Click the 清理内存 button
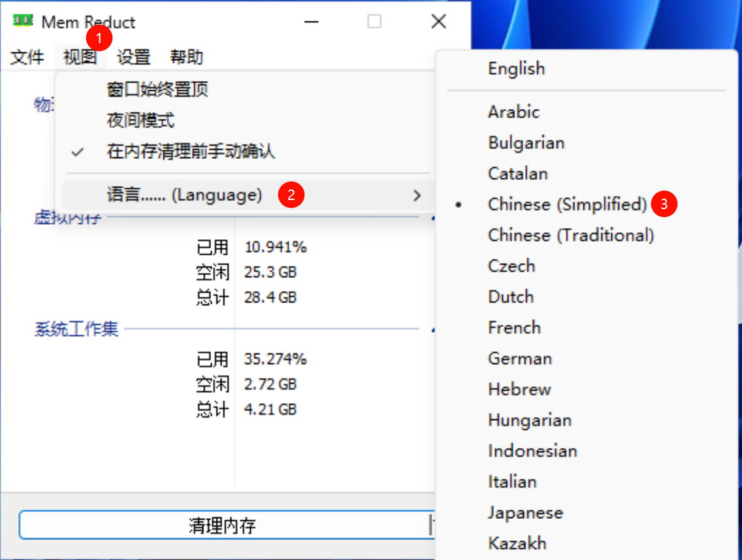Viewport: 742px width, 560px height. (x=222, y=525)
